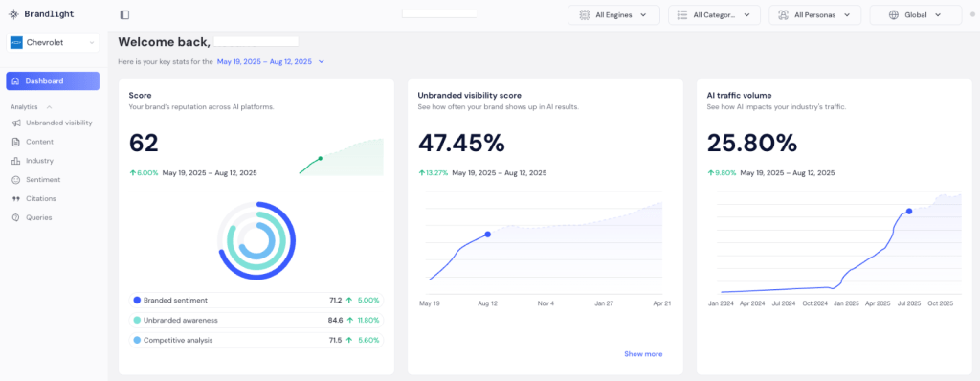Select the Dashboard menu item
Image resolution: width=980 pixels, height=381 pixels.
(53, 81)
